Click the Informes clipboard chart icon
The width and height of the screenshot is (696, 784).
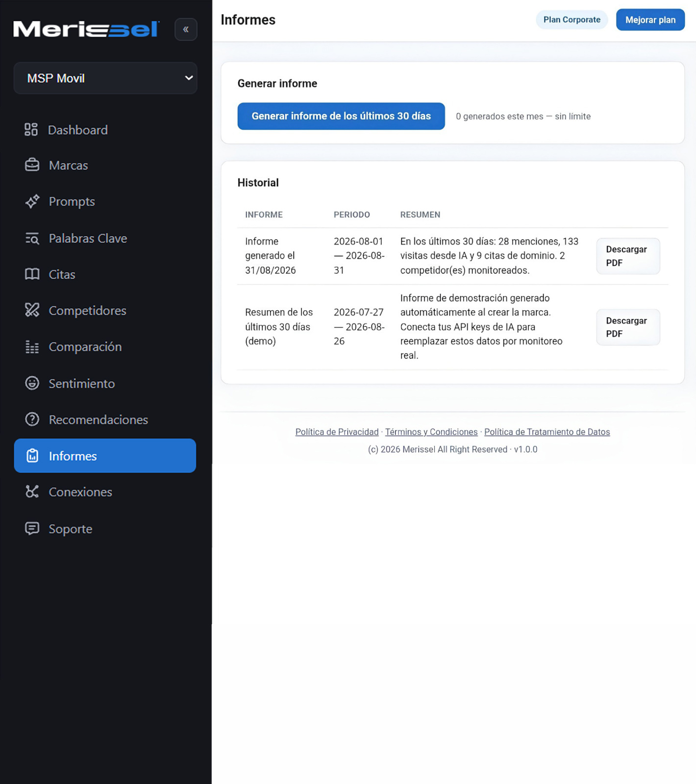tap(32, 456)
